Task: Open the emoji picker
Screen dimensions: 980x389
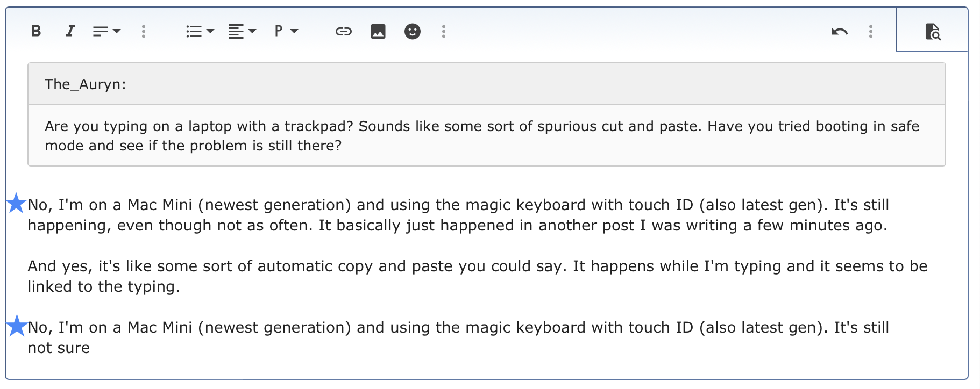Action: click(x=413, y=31)
